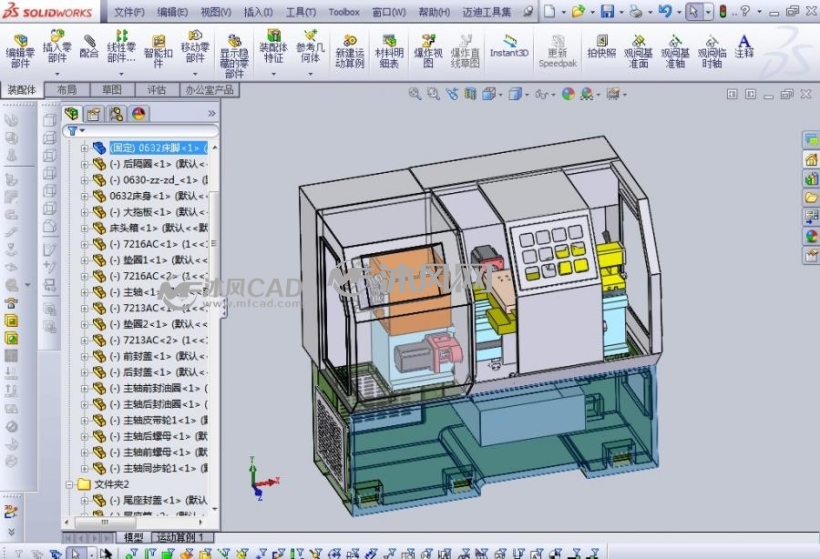Open the 帮助(H) help menu
This screenshot has height=559, width=820.
[x=434, y=12]
